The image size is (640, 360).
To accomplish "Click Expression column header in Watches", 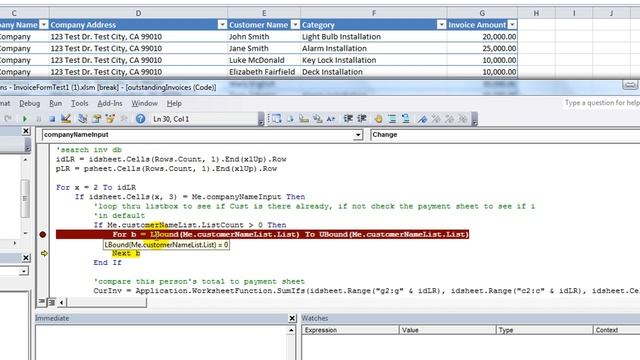I will point(351,330).
